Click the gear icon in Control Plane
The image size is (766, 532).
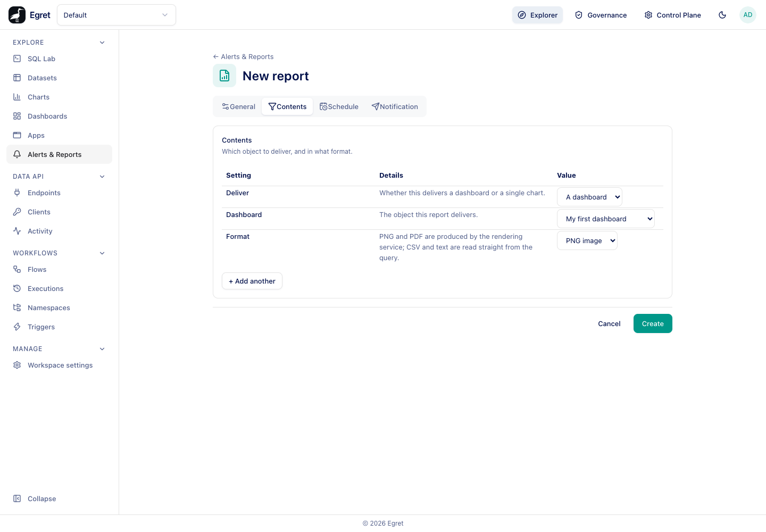(648, 15)
